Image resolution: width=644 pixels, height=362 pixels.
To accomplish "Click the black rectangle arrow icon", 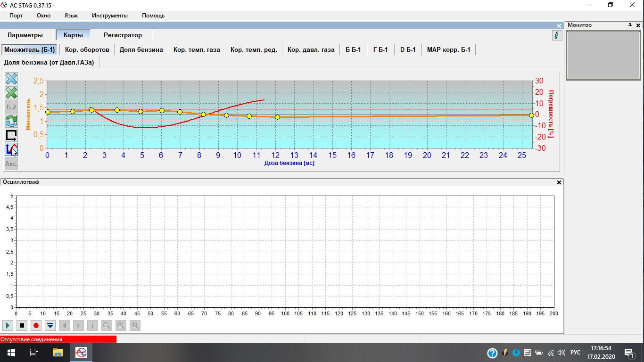I will 11,135.
